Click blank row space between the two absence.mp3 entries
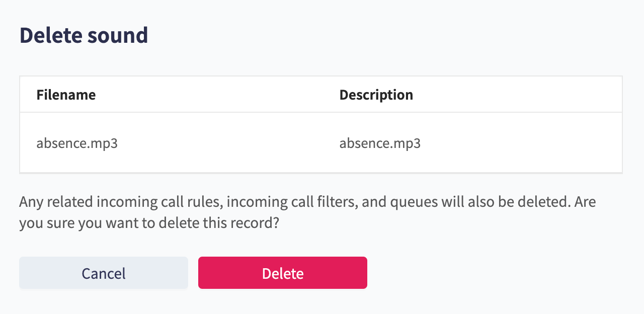 pos(228,143)
